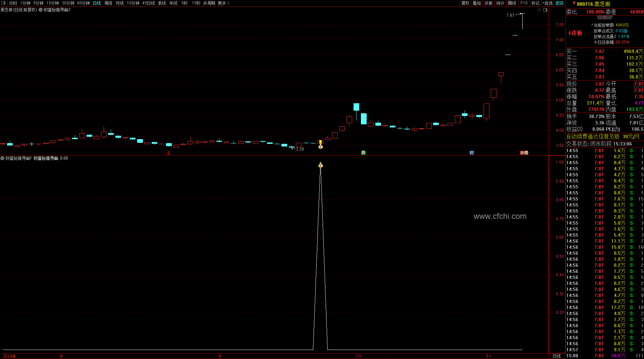
Task: Select the 10分钟 period
Action: click(133, 3)
